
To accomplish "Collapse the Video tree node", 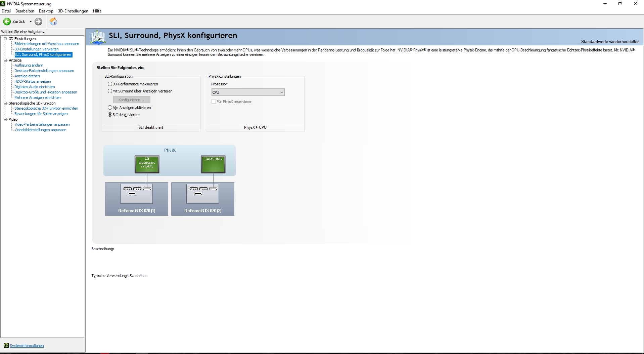I will [x=5, y=119].
